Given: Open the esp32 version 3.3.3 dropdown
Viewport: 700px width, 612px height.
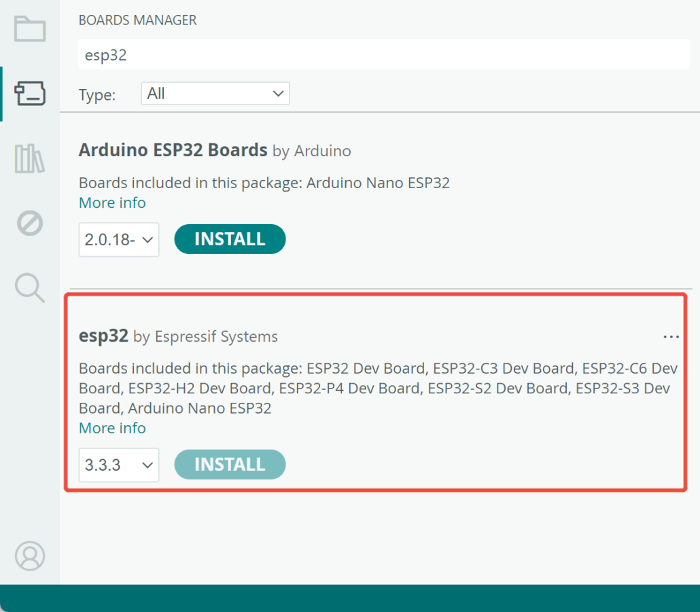Looking at the screenshot, I should coord(118,465).
